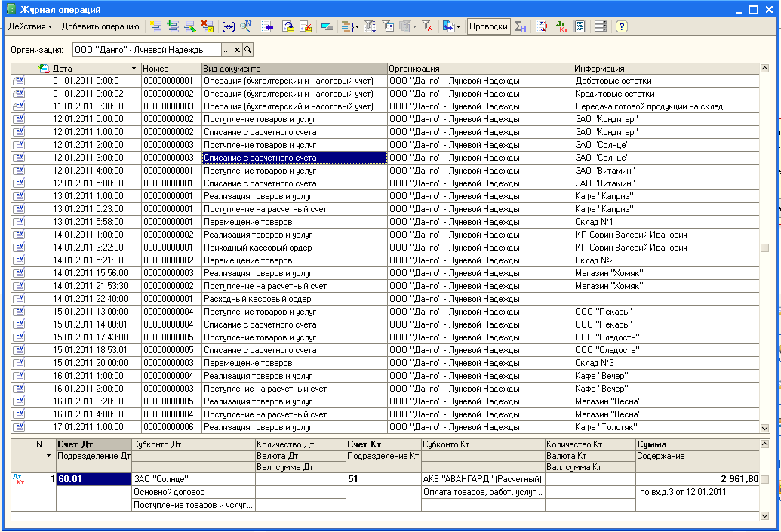Viewport: 781px width, 532px height.
Task: Click the Организация input field
Action: coord(146,50)
